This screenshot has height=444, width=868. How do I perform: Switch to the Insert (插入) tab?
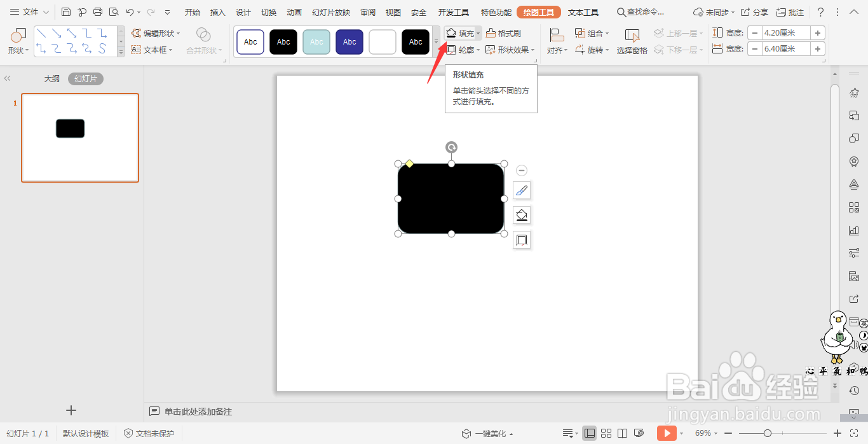(x=218, y=12)
